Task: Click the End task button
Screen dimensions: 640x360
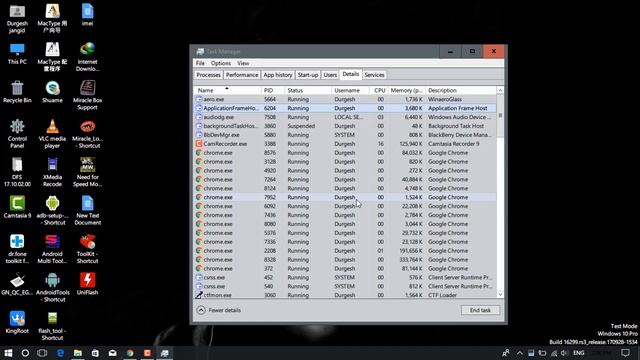Action: tap(480, 310)
